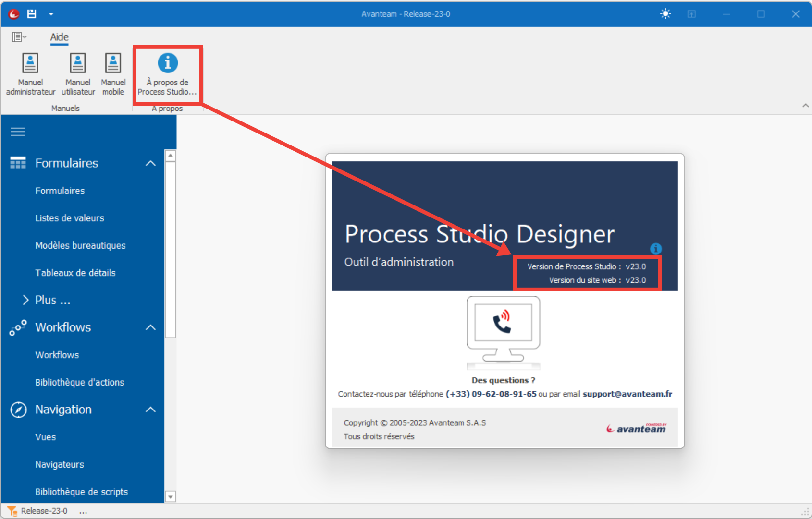Open Listes de valeurs in sidebar
812x519 pixels.
(x=70, y=218)
